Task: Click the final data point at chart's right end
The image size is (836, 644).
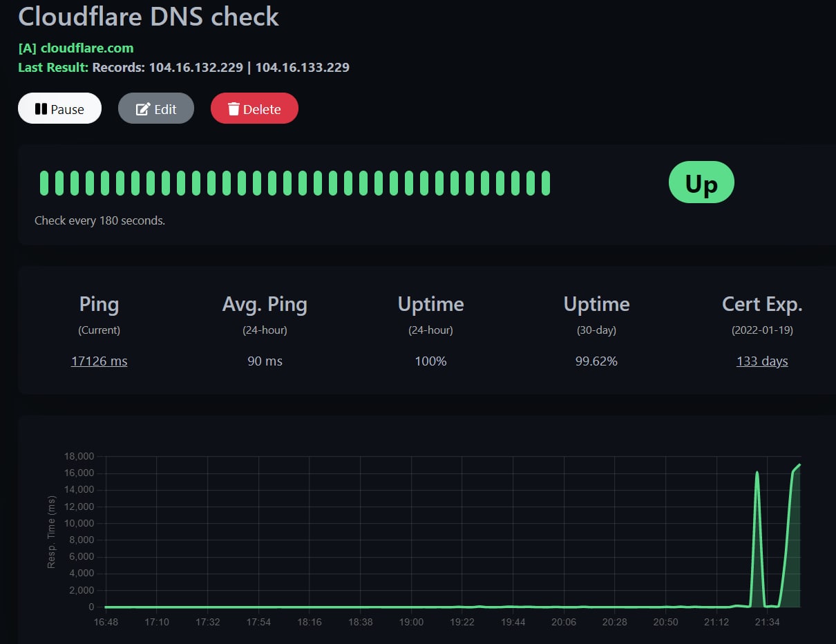Action: click(x=799, y=465)
